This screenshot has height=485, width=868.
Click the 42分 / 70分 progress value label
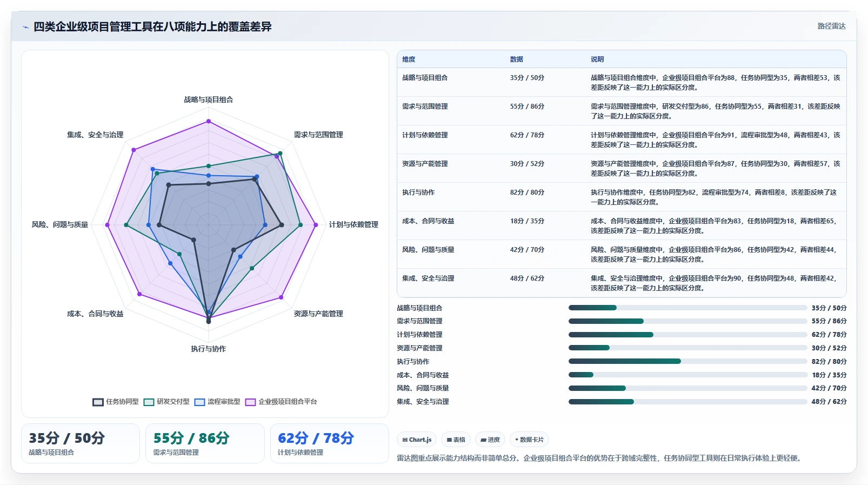pyautogui.click(x=829, y=388)
